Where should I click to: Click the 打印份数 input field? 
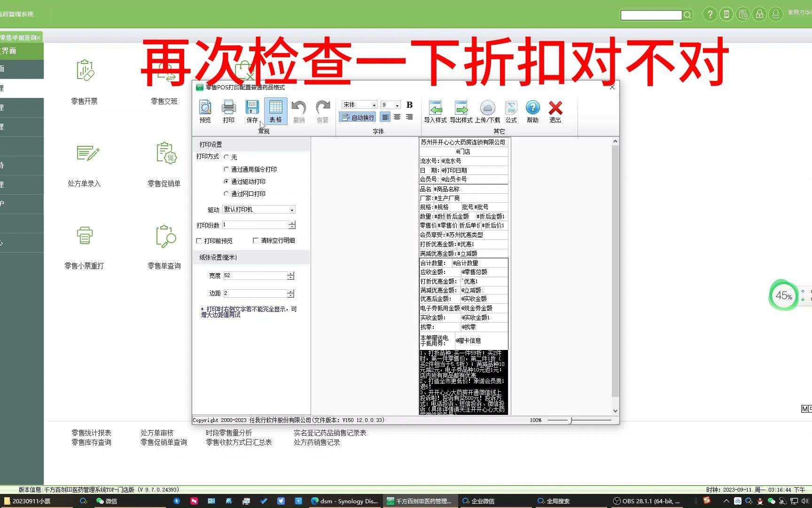(255, 225)
